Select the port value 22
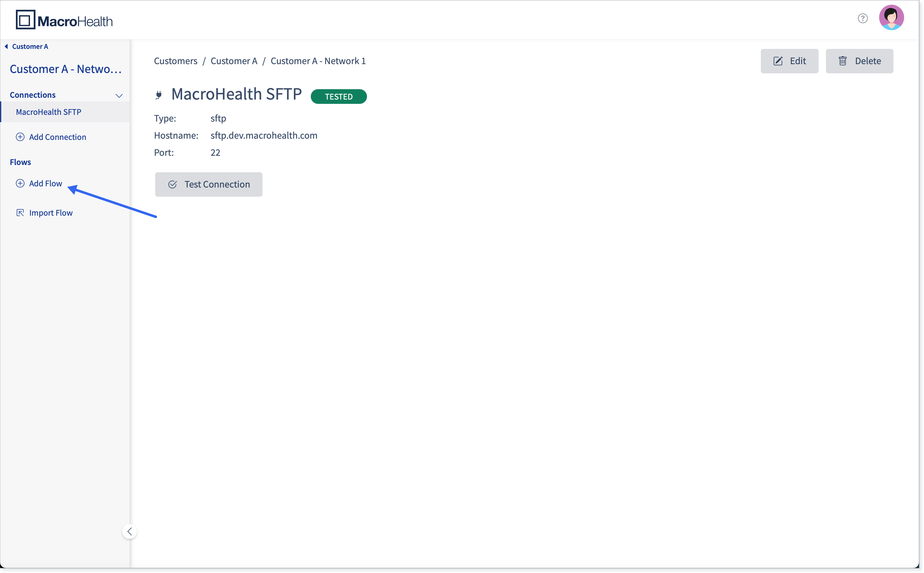Image resolution: width=924 pixels, height=573 pixels. click(215, 152)
